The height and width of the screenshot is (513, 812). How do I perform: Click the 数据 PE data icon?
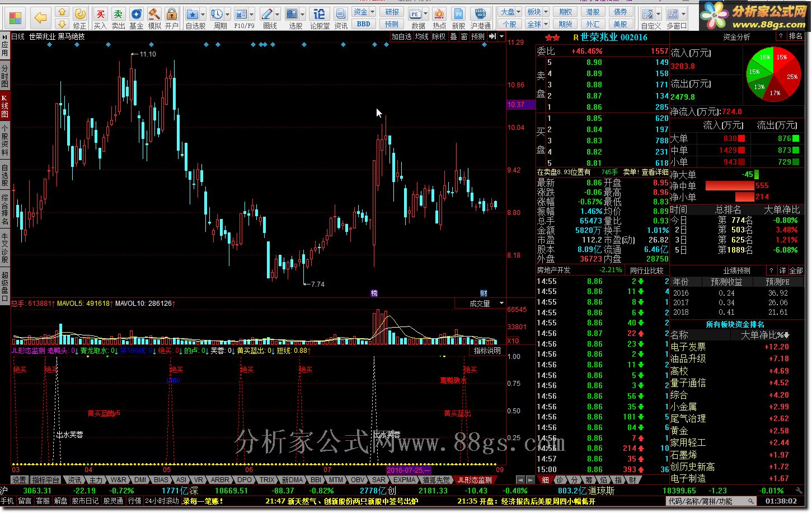415,14
